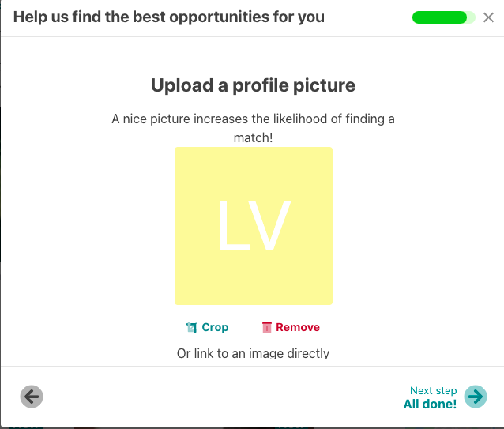Screen dimensions: 504x429
Task: Select the LV profile picture placeholder
Action: point(254,226)
